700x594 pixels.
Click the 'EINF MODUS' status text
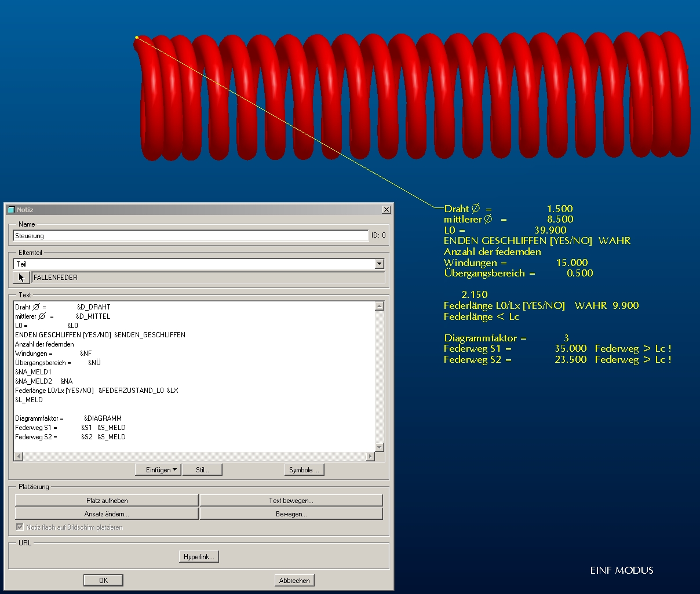click(622, 570)
